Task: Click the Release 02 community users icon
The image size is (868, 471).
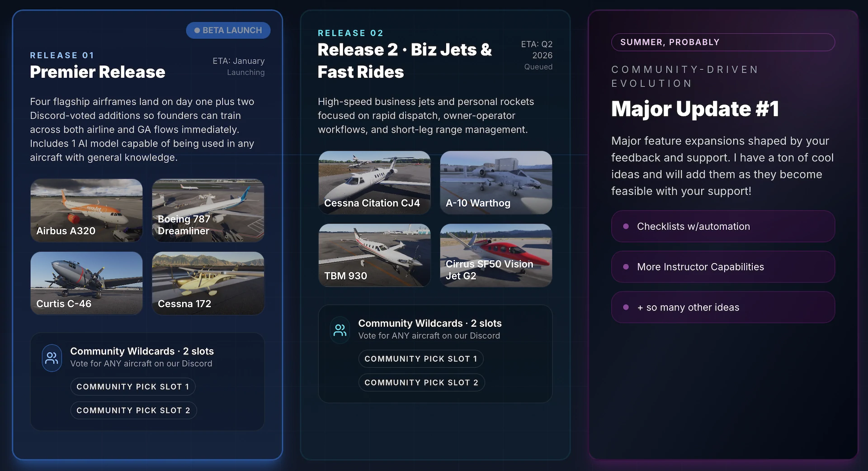Action: click(340, 330)
